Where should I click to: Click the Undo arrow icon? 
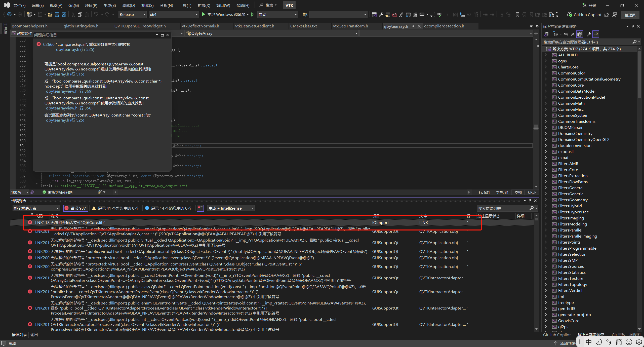97,14
